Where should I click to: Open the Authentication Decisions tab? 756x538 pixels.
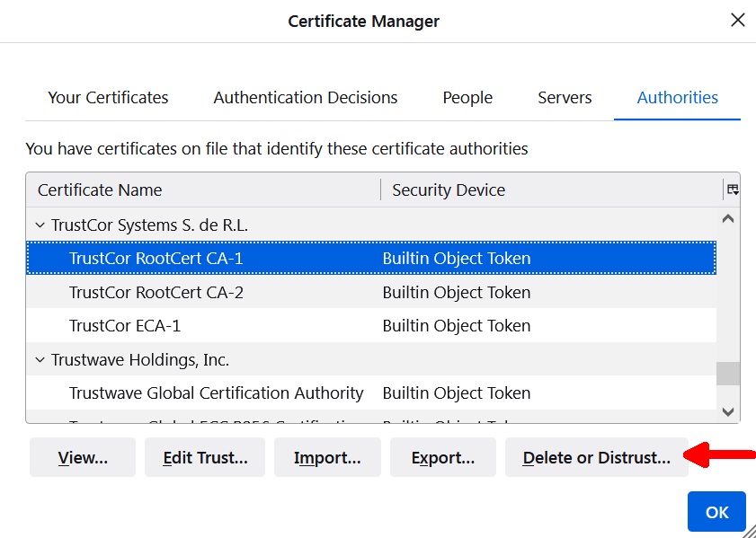[305, 98]
